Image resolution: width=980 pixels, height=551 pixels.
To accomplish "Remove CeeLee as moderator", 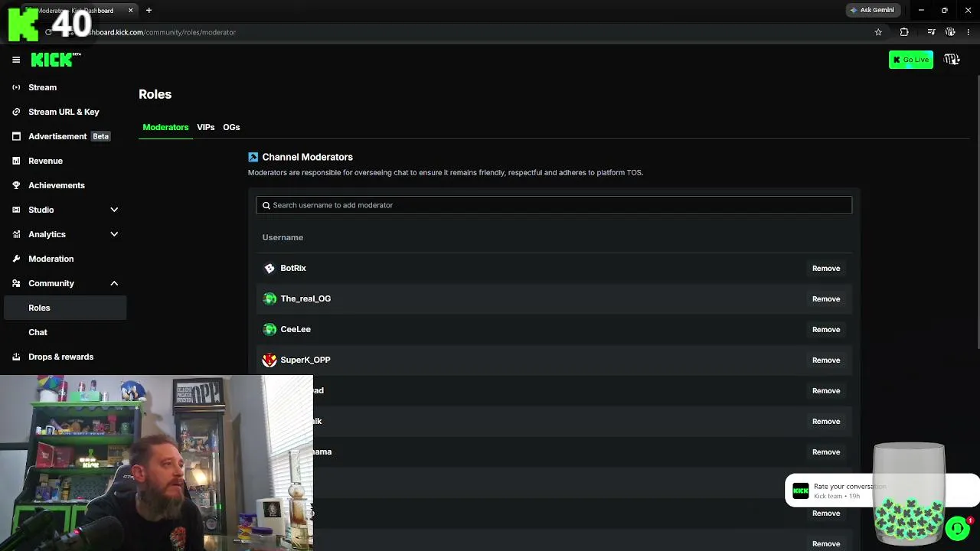I will 826,329.
